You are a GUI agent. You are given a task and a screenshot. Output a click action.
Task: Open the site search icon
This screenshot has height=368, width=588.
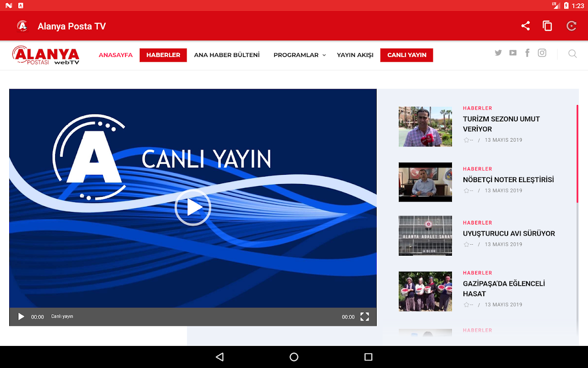click(572, 54)
